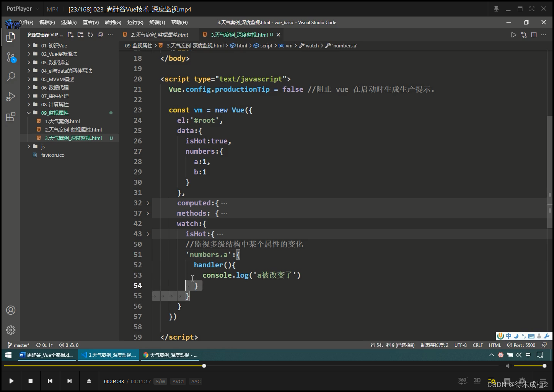Open the errors and warnings count

[x=69, y=345]
